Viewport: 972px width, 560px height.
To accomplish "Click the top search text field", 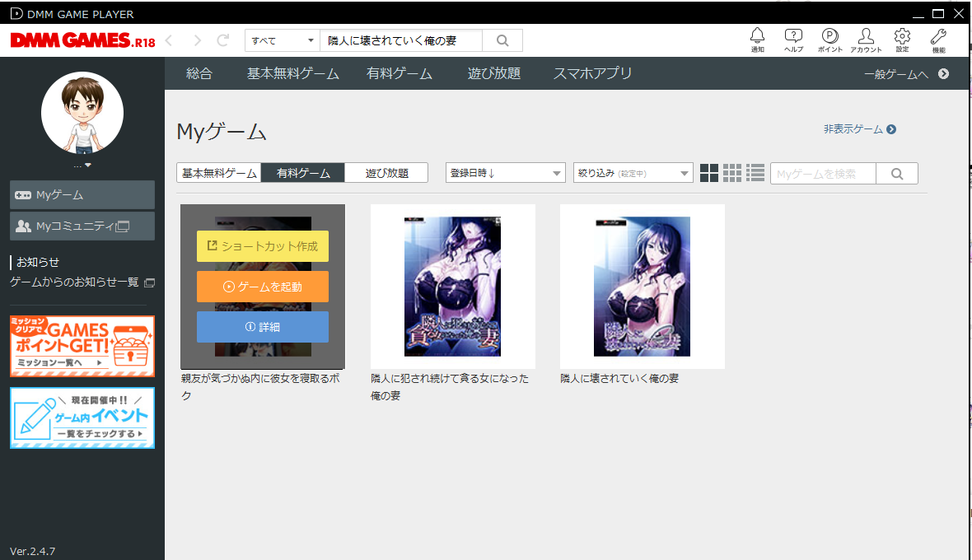I will point(401,41).
